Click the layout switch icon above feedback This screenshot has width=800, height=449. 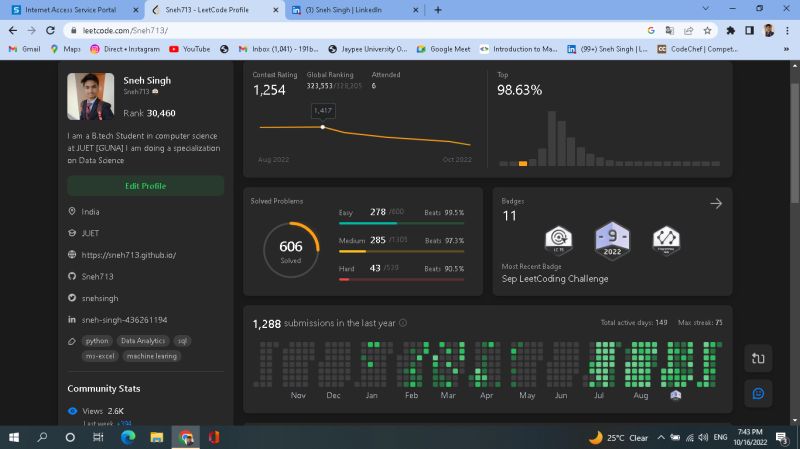pyautogui.click(x=758, y=359)
